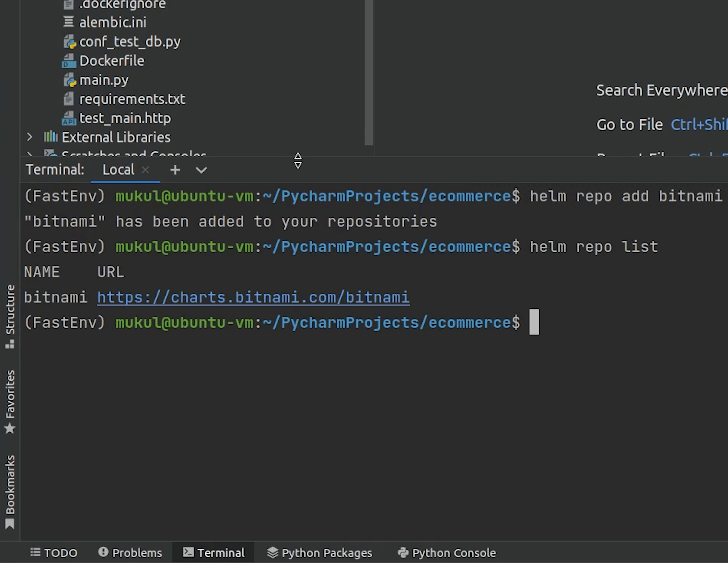Image resolution: width=728 pixels, height=563 pixels.
Task: Toggle the Problems tool window
Action: tap(130, 553)
